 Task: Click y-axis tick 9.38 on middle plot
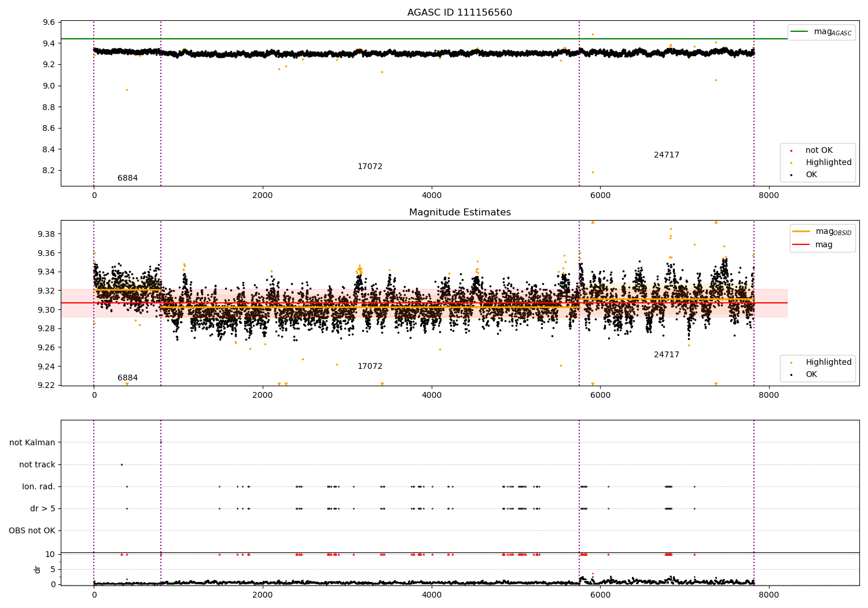[x=47, y=234]
